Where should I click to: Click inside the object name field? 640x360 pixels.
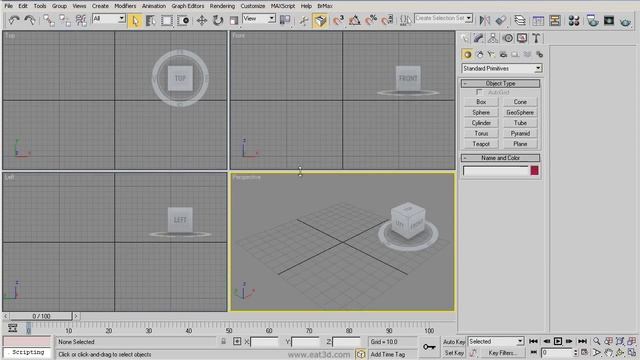pyautogui.click(x=496, y=171)
